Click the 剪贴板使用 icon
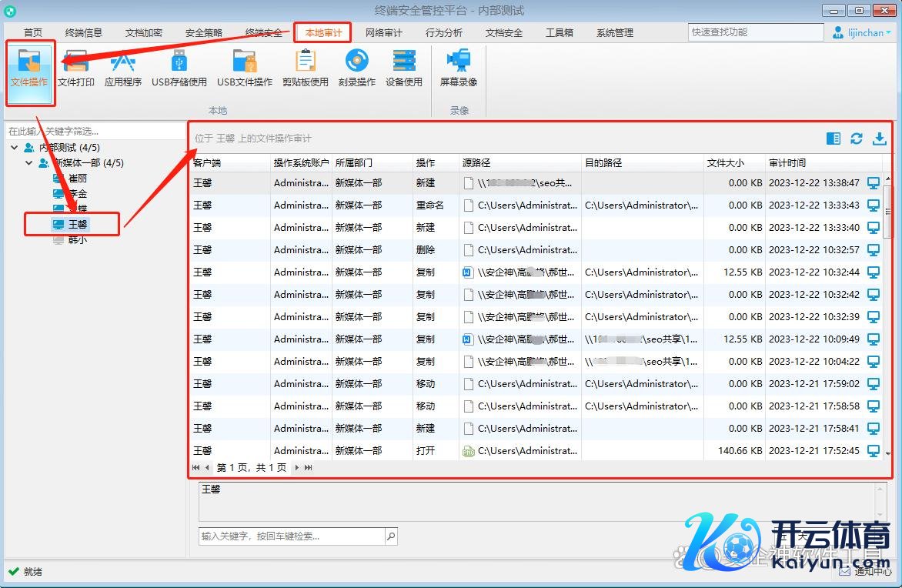902x588 pixels. tap(306, 68)
